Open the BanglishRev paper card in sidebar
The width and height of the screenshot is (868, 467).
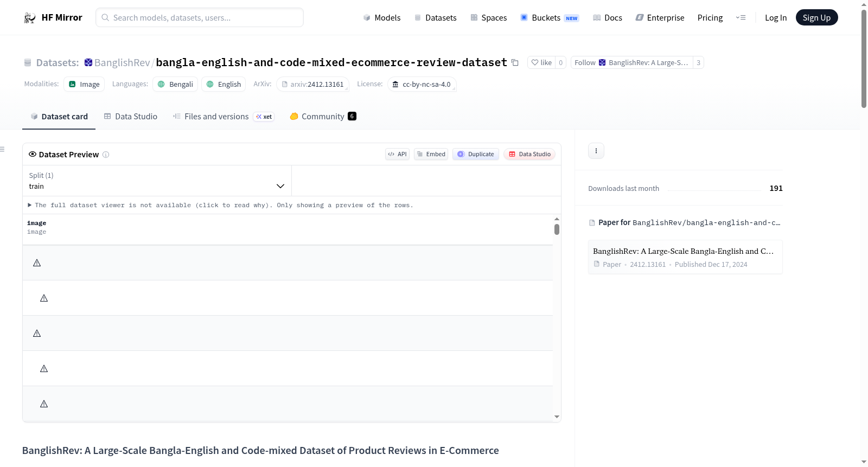pyautogui.click(x=685, y=257)
